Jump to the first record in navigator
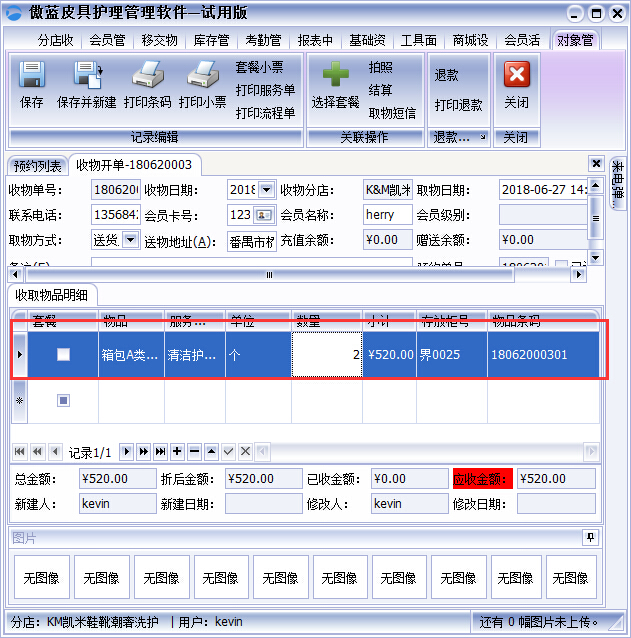This screenshot has height=638, width=631. pos(20,452)
